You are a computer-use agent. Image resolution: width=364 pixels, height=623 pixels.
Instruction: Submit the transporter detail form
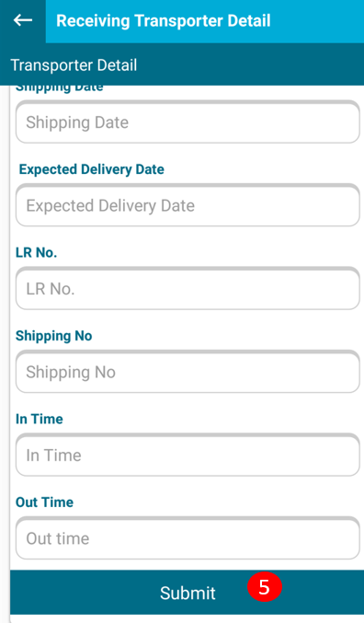coord(187,593)
